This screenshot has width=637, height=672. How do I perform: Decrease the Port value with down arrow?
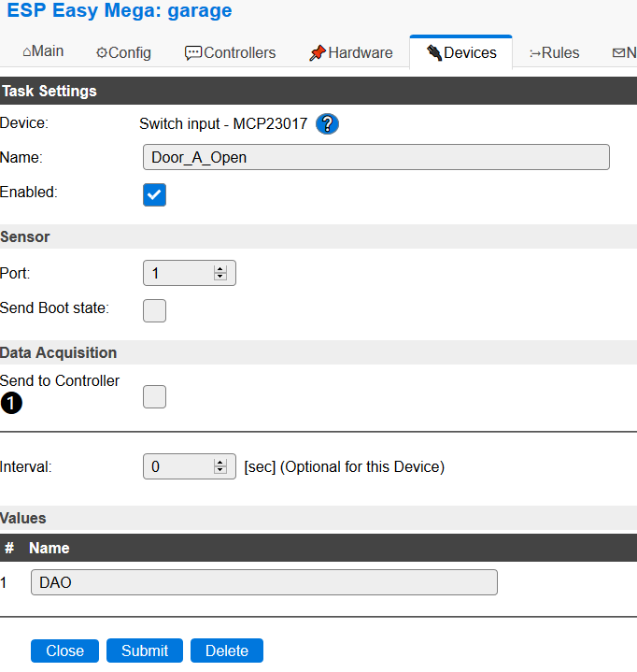point(220,277)
